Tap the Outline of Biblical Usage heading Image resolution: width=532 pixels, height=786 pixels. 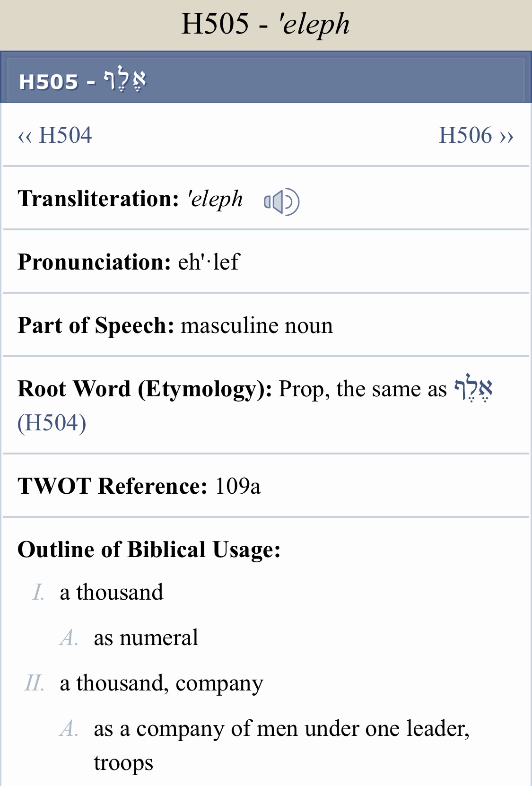pos(149,550)
